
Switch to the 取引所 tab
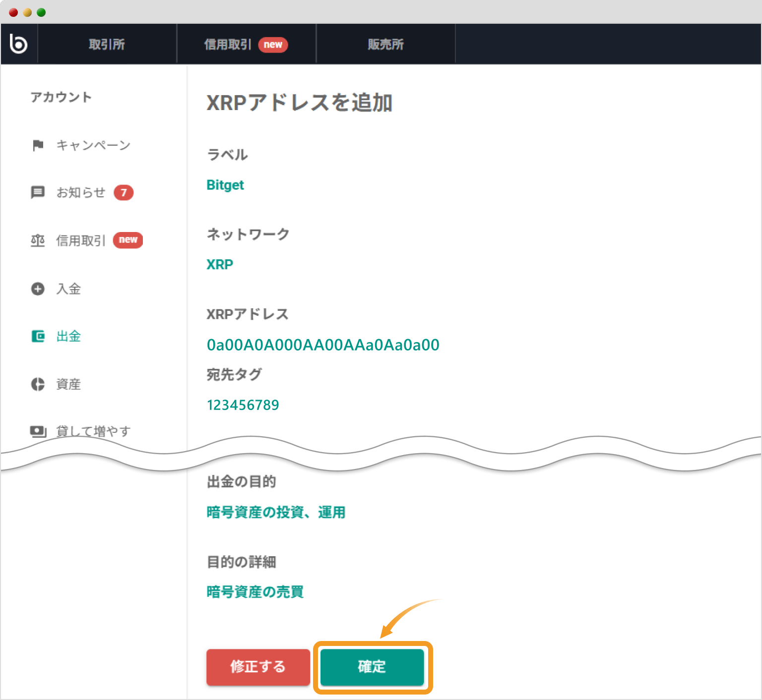click(x=107, y=44)
